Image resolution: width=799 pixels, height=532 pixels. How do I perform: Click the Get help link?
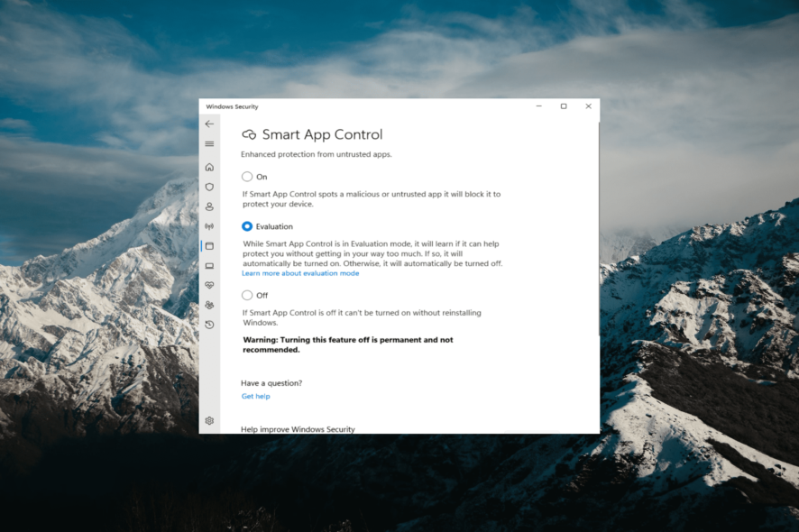pyautogui.click(x=255, y=396)
